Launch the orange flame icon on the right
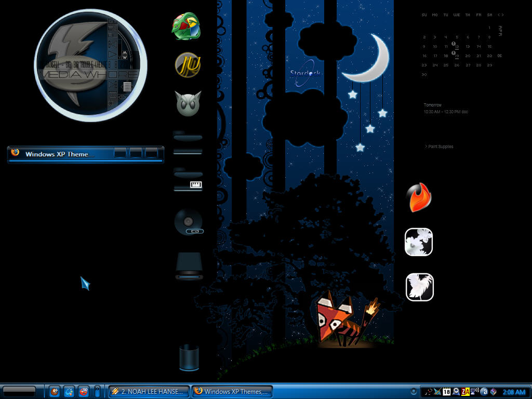 pos(419,197)
